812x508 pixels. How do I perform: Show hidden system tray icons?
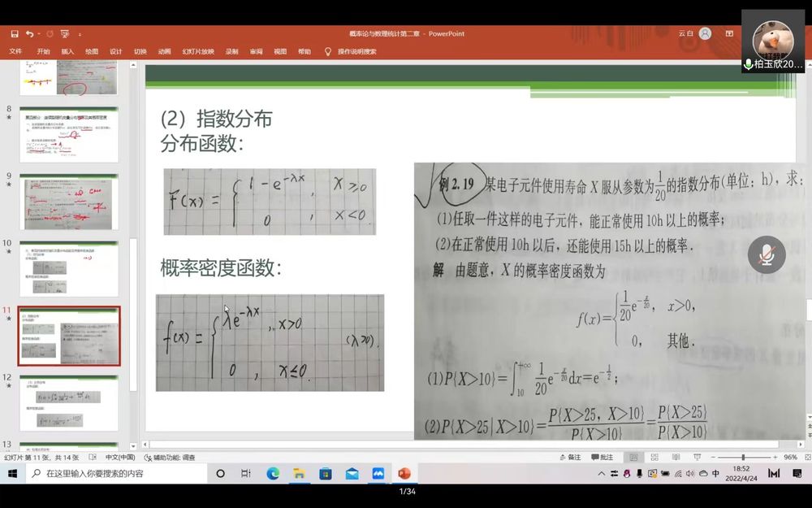(602, 473)
